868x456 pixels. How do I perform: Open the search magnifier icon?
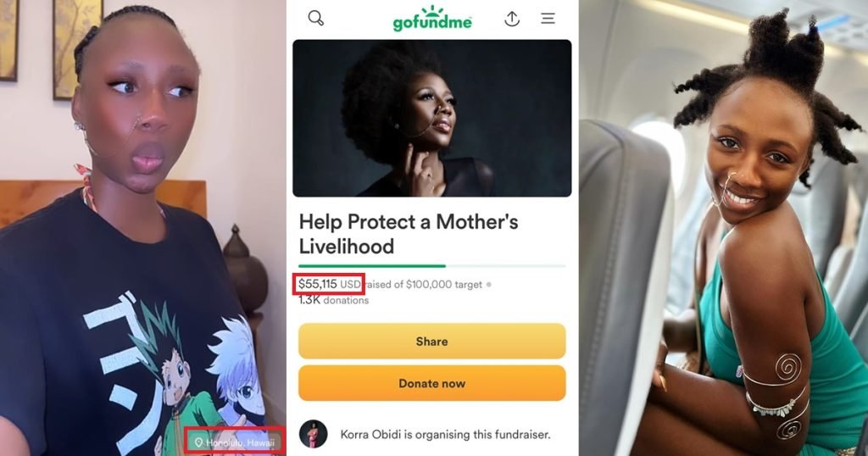click(316, 18)
